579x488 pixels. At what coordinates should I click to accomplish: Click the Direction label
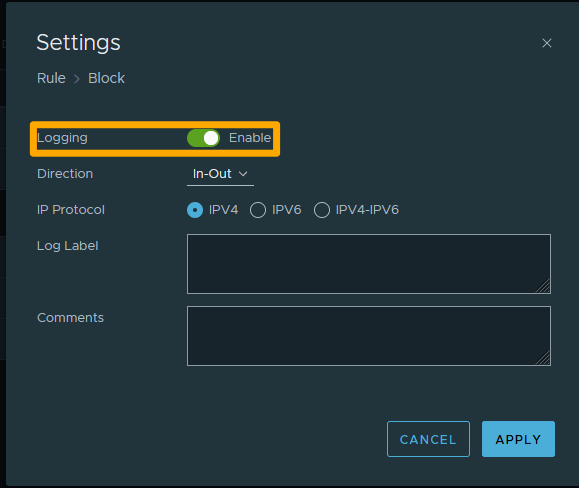65,174
